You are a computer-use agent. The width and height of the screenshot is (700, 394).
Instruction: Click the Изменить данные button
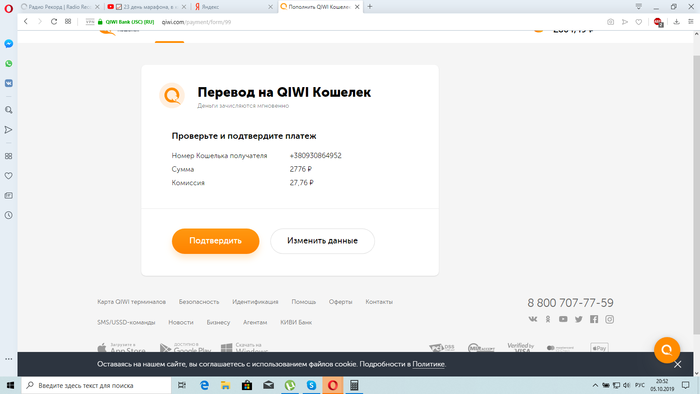coord(322,241)
